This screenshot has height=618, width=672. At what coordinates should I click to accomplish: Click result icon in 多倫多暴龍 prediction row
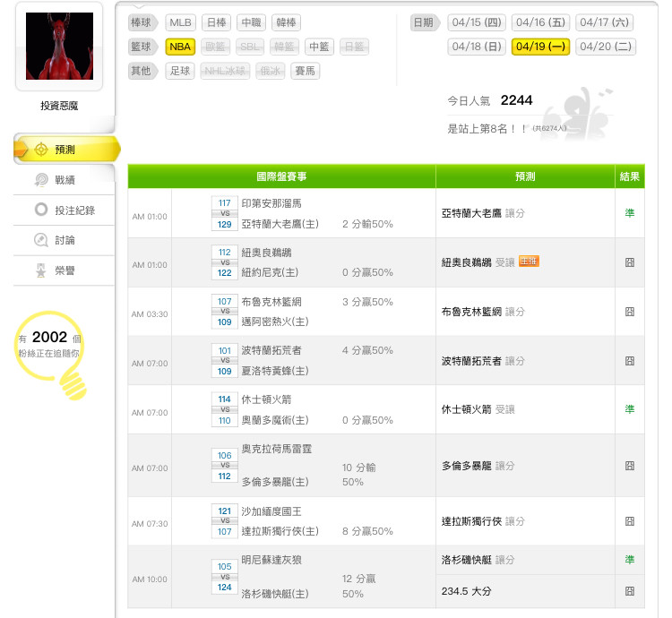coord(630,466)
